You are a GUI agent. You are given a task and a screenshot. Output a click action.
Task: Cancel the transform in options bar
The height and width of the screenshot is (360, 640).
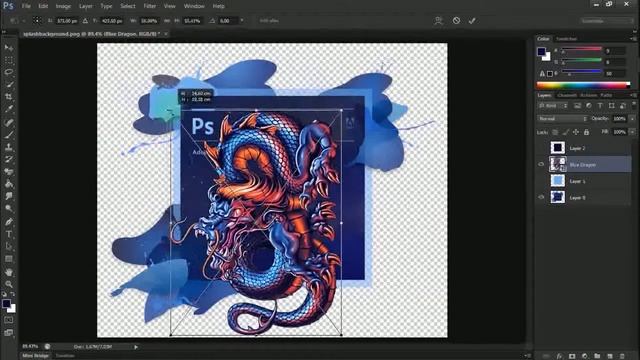(456, 20)
